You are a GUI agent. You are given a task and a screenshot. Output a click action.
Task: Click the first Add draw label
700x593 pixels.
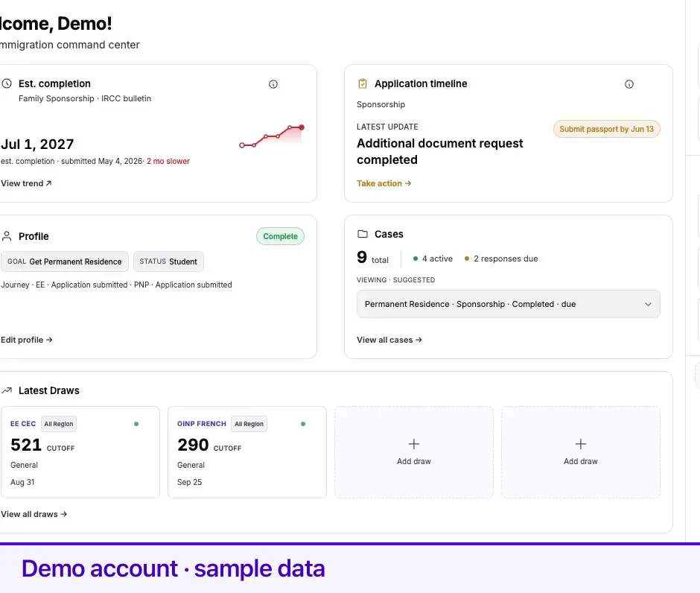point(414,461)
